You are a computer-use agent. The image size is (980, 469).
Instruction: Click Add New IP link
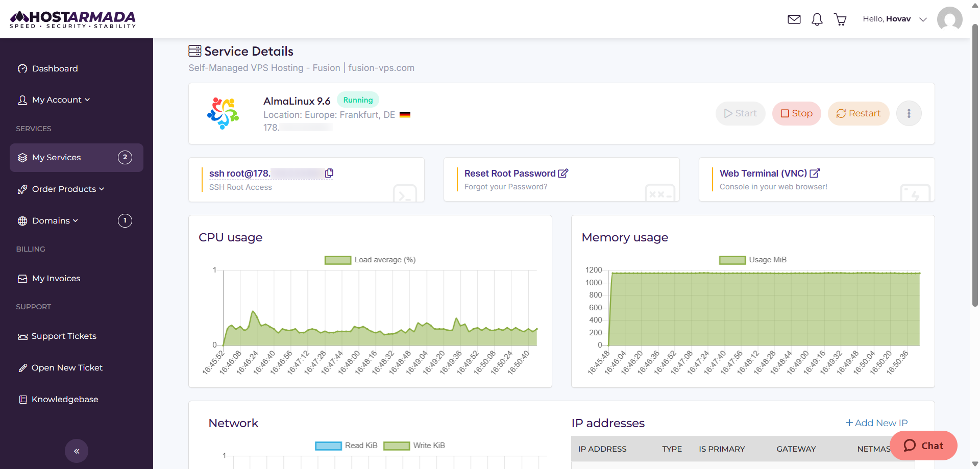tap(876, 423)
